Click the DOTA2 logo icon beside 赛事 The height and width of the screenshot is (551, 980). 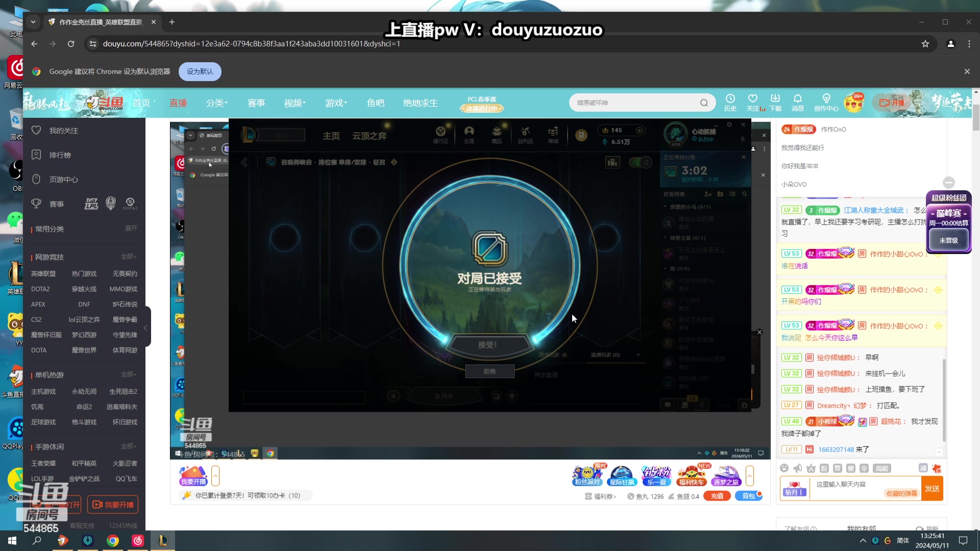point(130,204)
